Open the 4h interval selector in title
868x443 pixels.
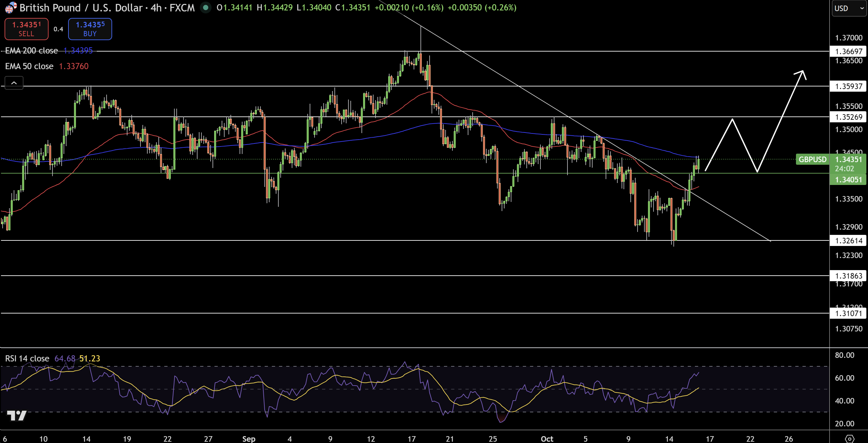(x=156, y=8)
